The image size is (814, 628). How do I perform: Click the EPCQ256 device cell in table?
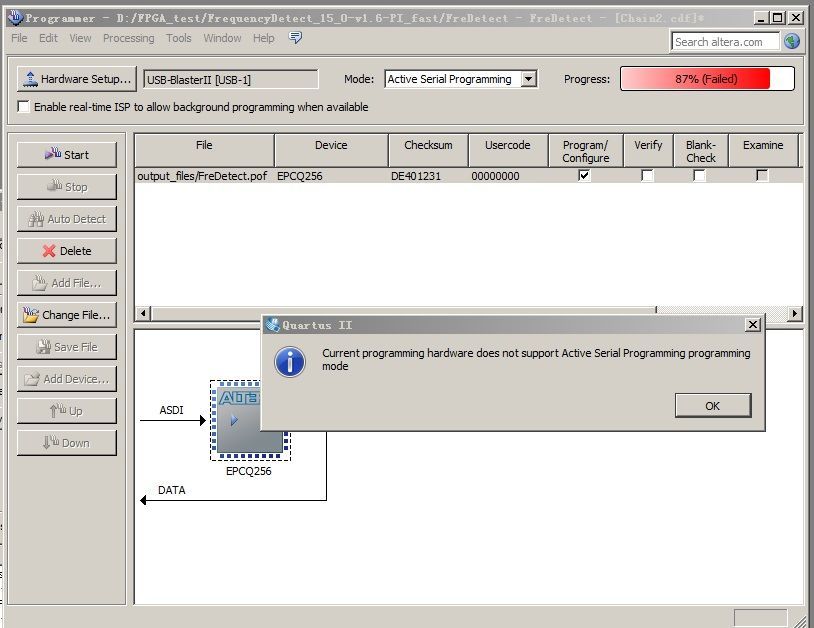coord(331,176)
